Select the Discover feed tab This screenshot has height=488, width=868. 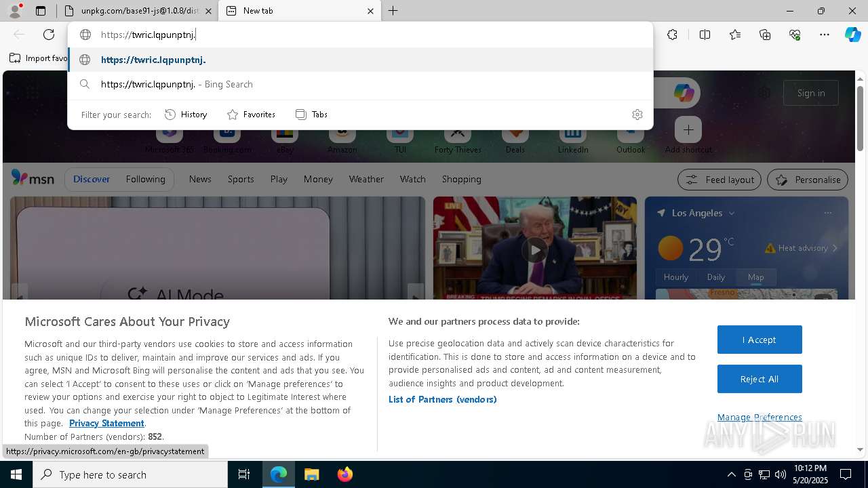(92, 179)
